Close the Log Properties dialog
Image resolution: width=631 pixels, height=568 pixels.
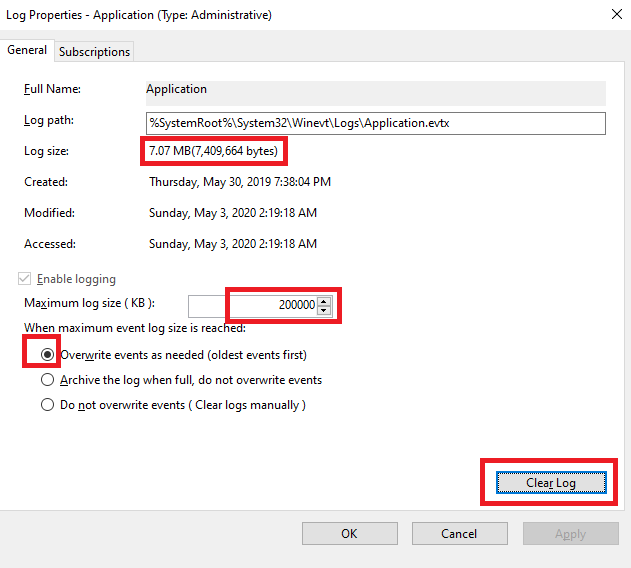click(617, 14)
